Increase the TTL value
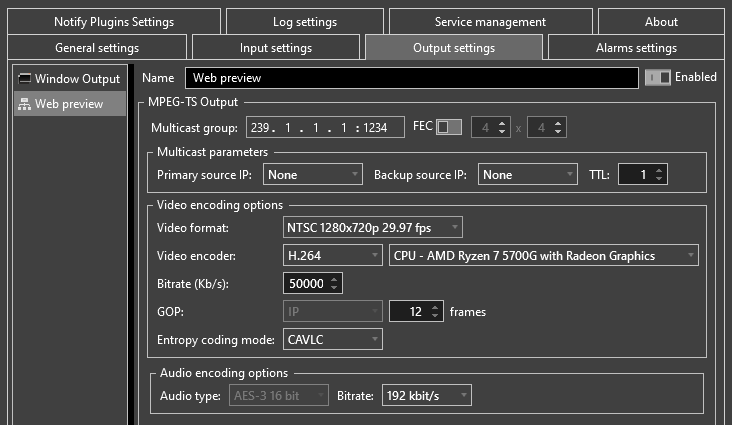Image resolution: width=732 pixels, height=425 pixels. (x=659, y=170)
